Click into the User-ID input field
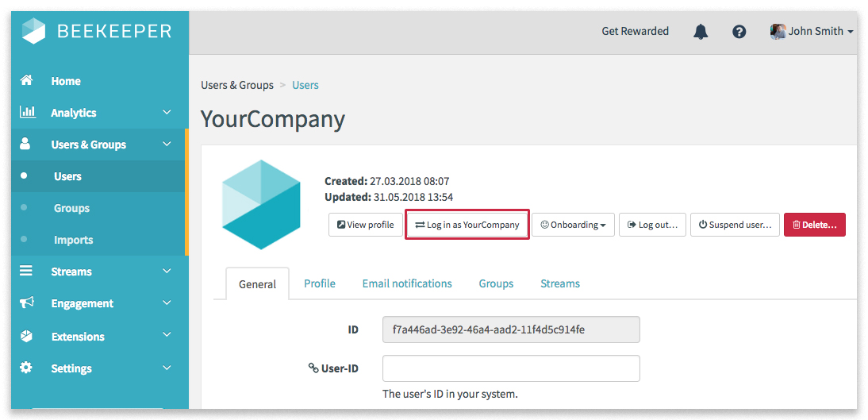 (x=511, y=368)
